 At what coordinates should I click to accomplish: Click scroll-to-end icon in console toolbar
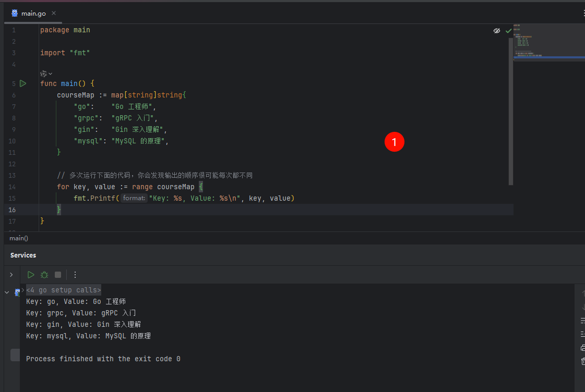(582, 334)
